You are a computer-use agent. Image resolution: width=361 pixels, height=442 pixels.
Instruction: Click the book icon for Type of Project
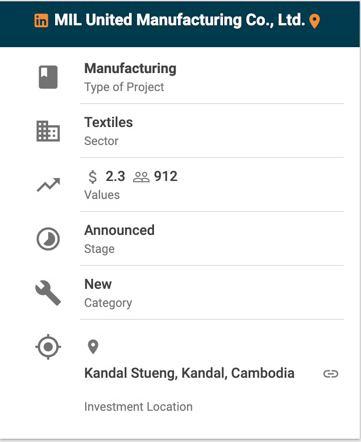click(x=48, y=77)
